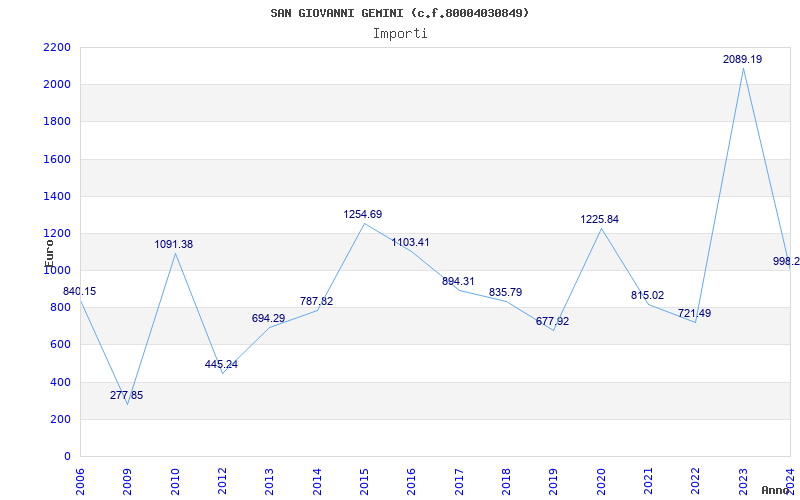Select data label 445.24
This screenshot has width=800, height=500.
coord(221,364)
